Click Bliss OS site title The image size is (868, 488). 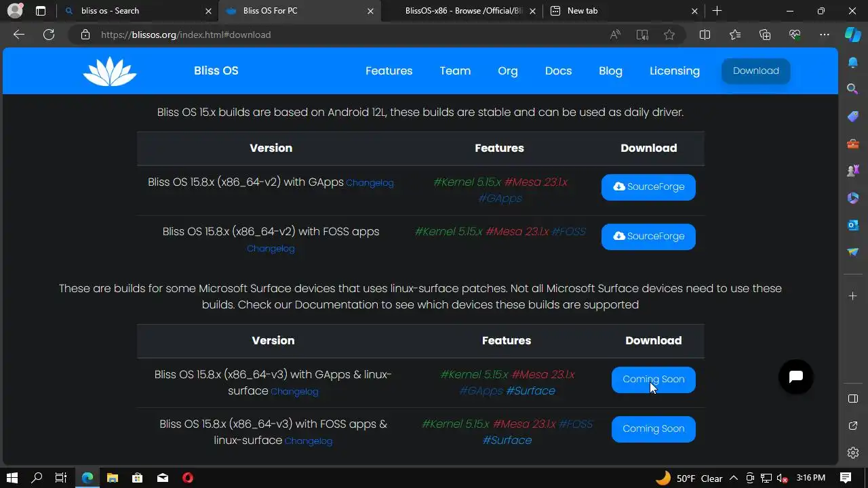216,70
